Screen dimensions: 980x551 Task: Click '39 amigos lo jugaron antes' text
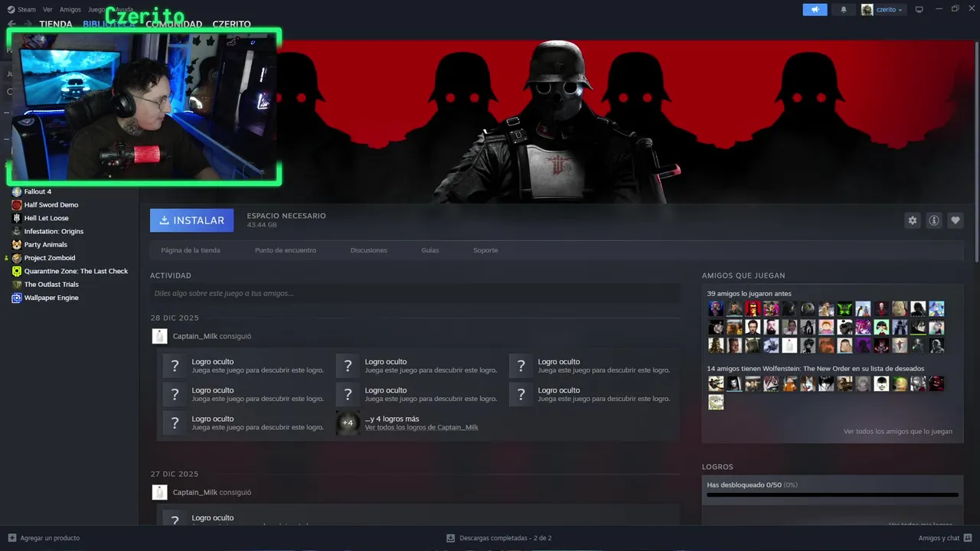coord(749,293)
